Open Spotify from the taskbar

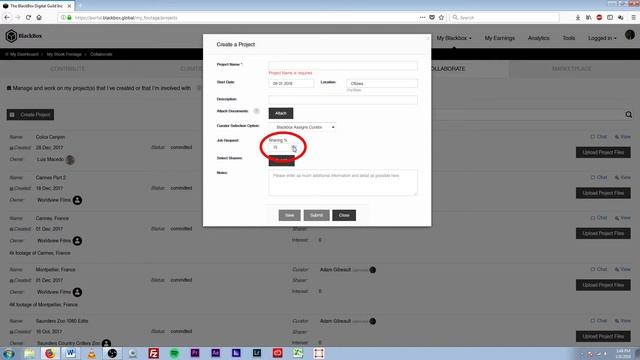[x=174, y=353]
